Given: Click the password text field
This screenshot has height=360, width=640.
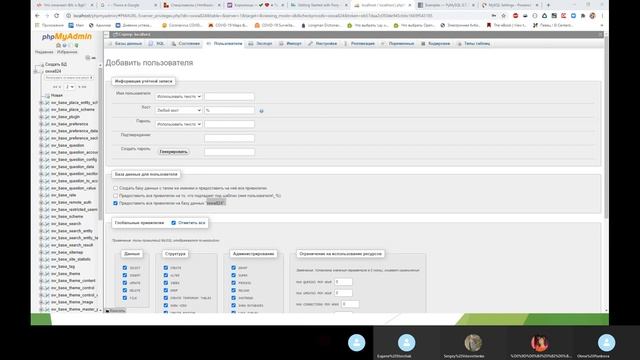Looking at the screenshot, I should coord(229,124).
